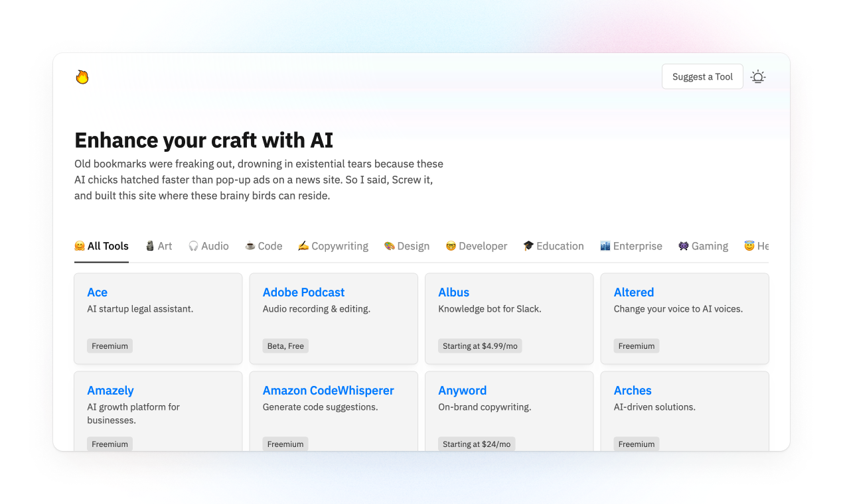Click the Beta, Free tag
Viewport: 843px width, 504px height.
tap(285, 346)
